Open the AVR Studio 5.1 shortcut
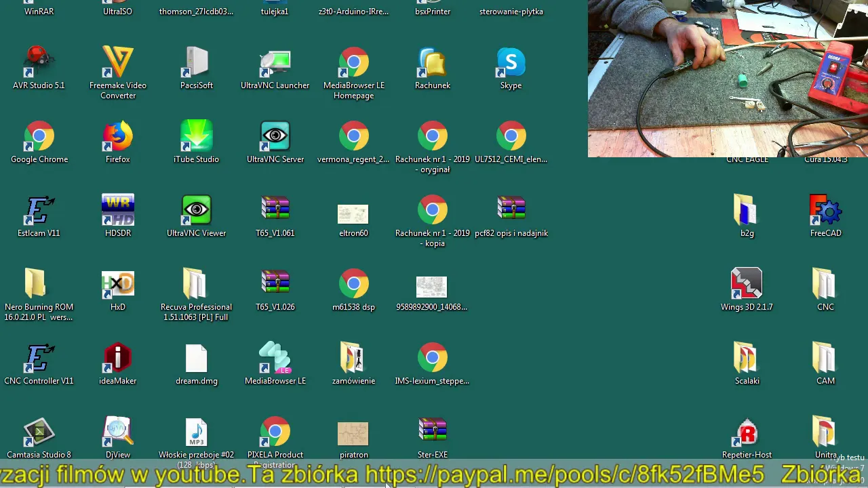This screenshot has width=868, height=488. point(39,68)
